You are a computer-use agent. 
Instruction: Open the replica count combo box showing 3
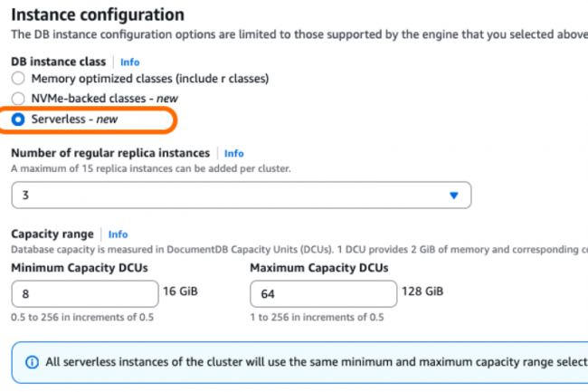click(242, 195)
